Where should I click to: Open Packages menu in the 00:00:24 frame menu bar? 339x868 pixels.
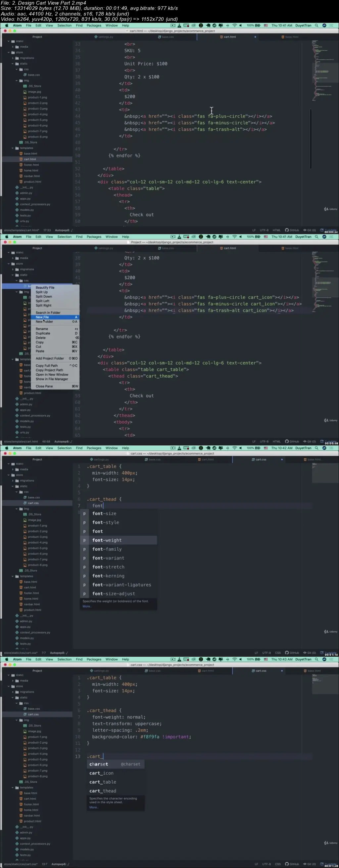tap(94, 25)
